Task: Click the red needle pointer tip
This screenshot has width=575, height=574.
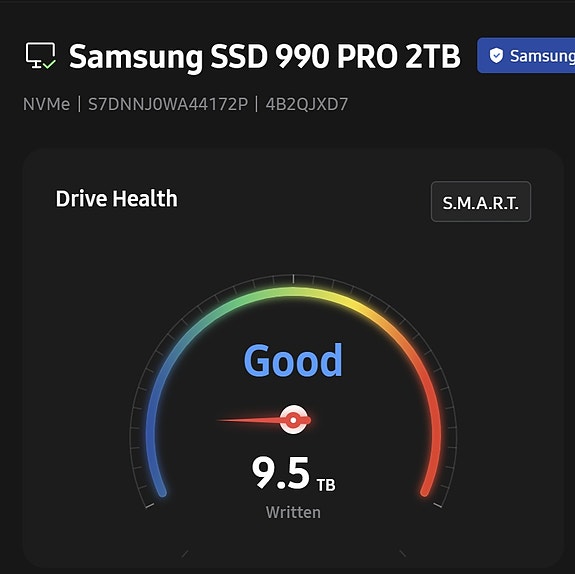Action: pos(222,420)
